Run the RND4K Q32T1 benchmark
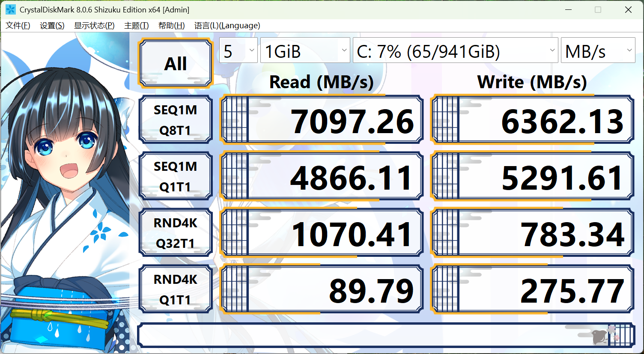 coord(176,233)
